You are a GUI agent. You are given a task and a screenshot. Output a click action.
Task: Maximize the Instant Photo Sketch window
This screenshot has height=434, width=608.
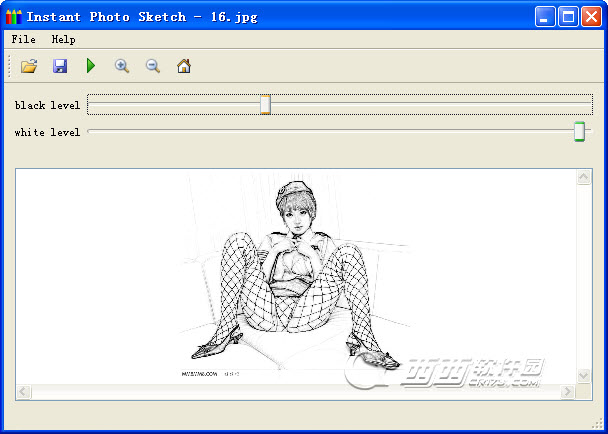tap(567, 17)
